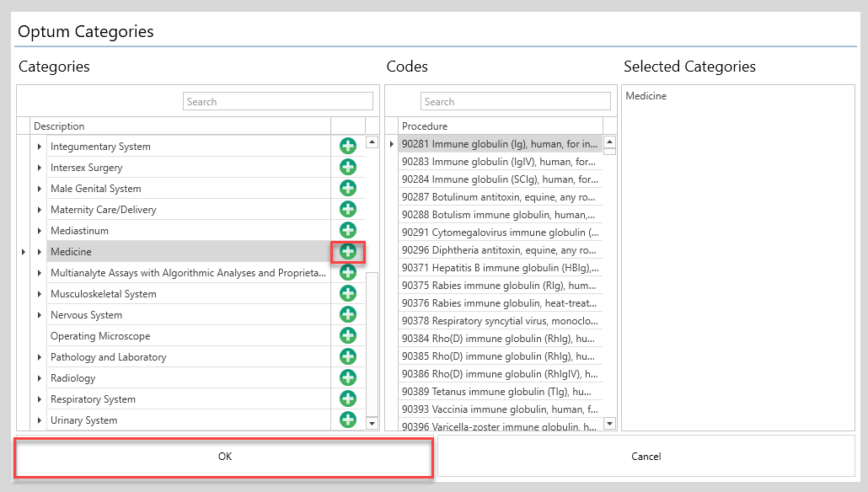Add Pathology and Laboratory with plus icon

click(348, 356)
